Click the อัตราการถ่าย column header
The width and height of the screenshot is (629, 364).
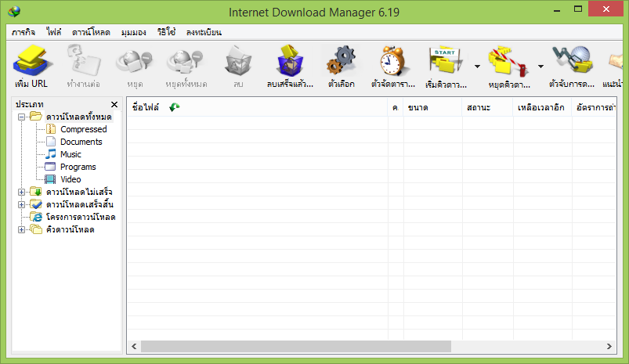pyautogui.click(x=594, y=107)
